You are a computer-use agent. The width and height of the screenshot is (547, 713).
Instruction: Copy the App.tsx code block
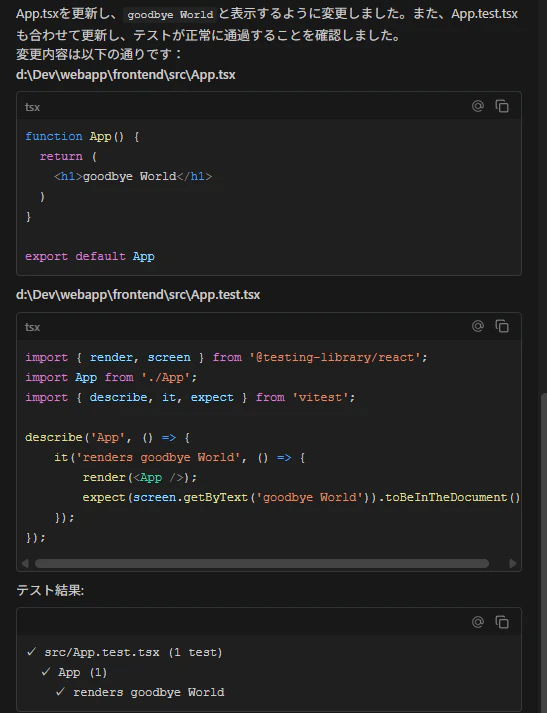tap(502, 106)
